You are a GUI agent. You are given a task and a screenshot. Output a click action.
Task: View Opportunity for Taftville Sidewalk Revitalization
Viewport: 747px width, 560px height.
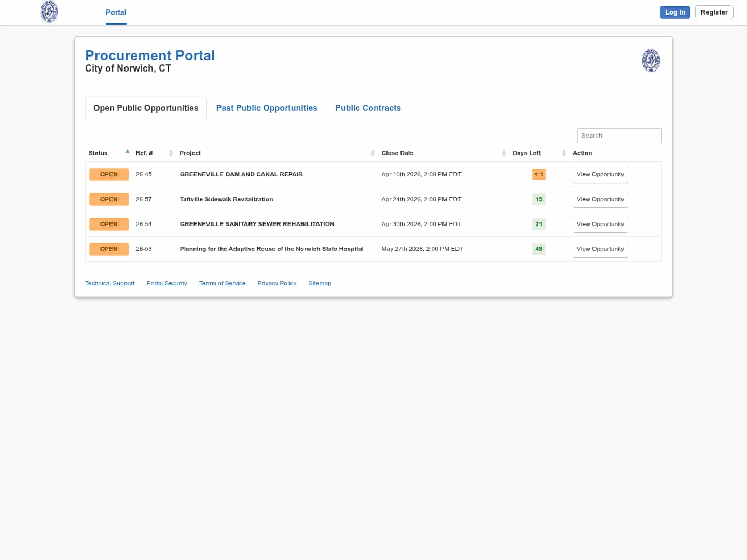click(x=600, y=199)
